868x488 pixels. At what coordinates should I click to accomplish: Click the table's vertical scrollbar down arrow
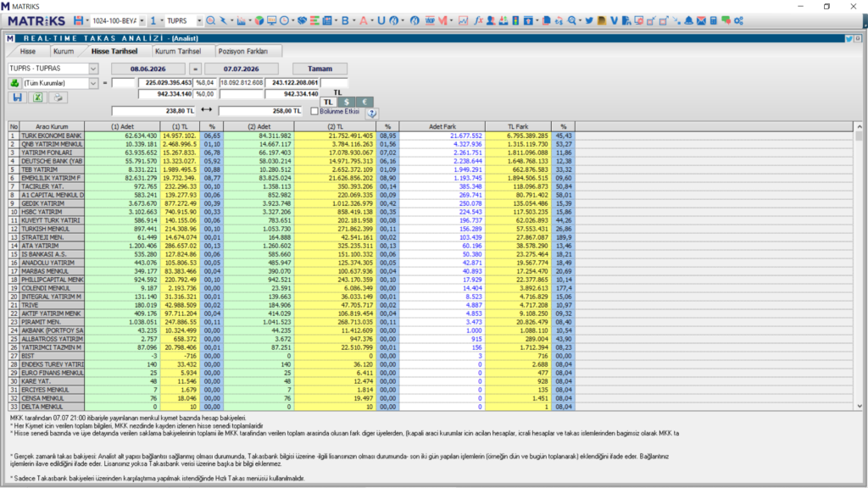tap(860, 406)
